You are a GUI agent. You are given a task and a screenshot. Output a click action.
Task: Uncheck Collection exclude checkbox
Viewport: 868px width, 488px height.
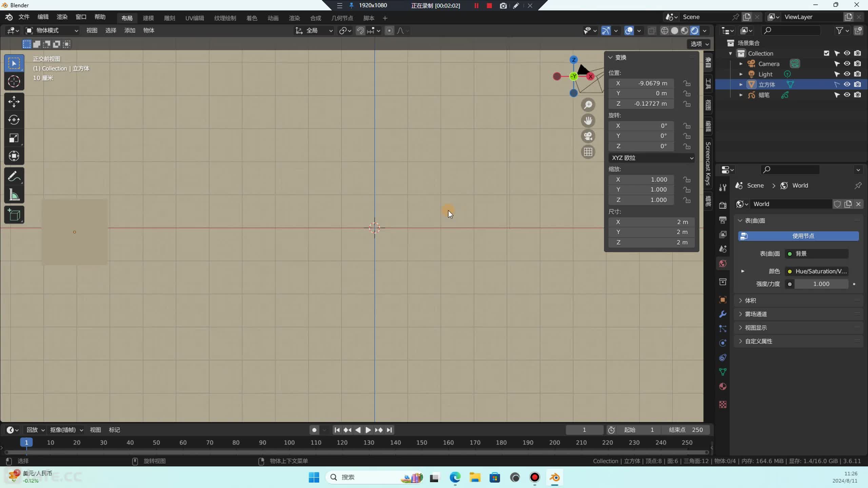point(827,53)
